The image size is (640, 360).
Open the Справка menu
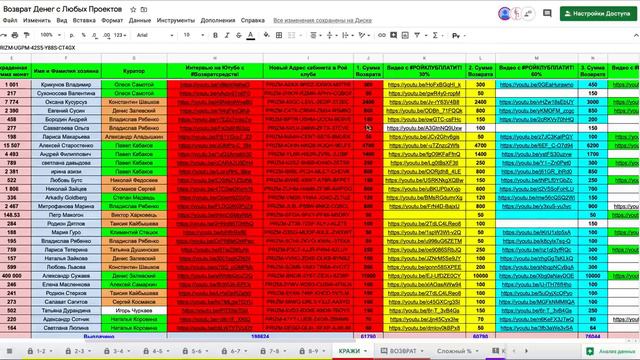tap(253, 20)
